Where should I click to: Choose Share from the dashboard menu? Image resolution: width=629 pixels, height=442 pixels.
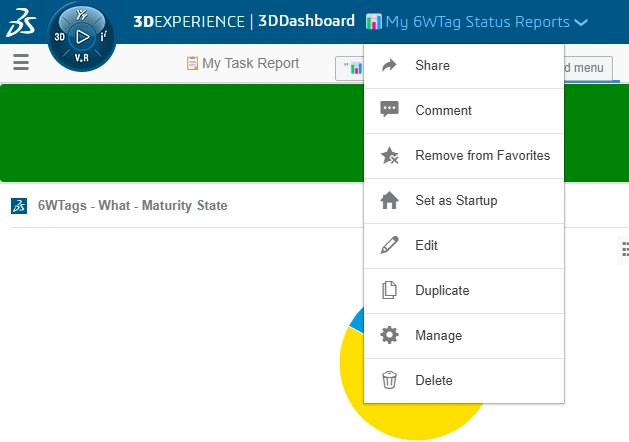point(464,65)
